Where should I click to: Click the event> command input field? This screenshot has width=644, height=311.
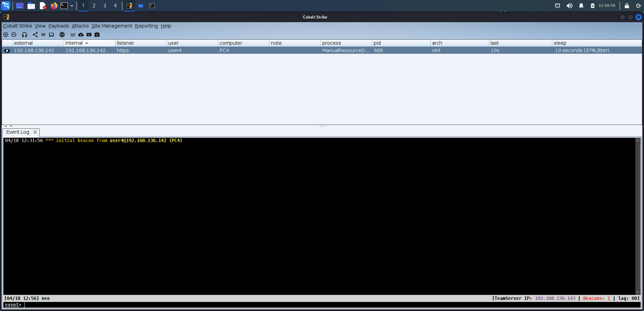click(332, 305)
